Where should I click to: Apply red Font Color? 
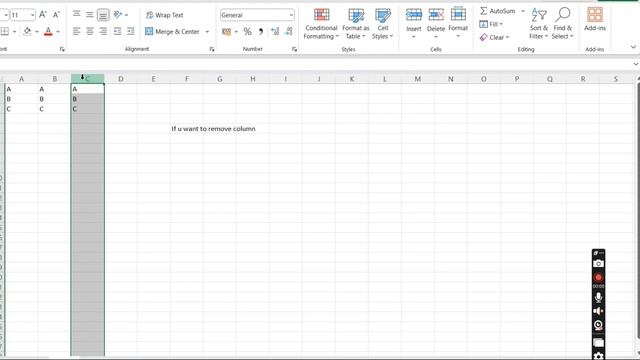click(x=48, y=31)
